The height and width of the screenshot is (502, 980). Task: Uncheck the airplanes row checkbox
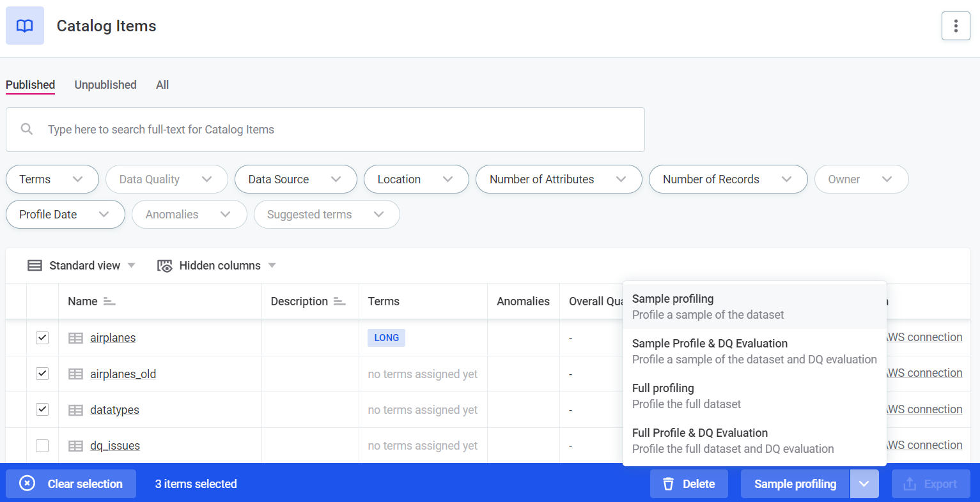[x=42, y=337]
